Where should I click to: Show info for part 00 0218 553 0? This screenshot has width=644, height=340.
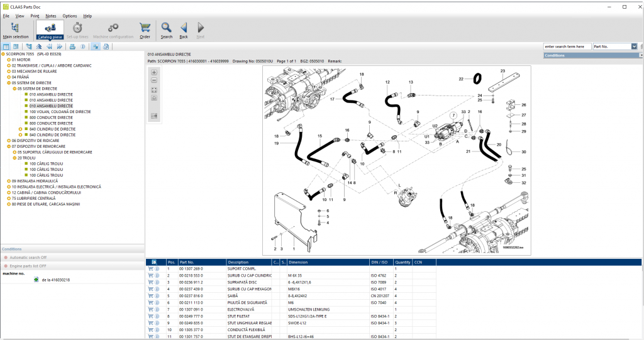pyautogui.click(x=157, y=275)
